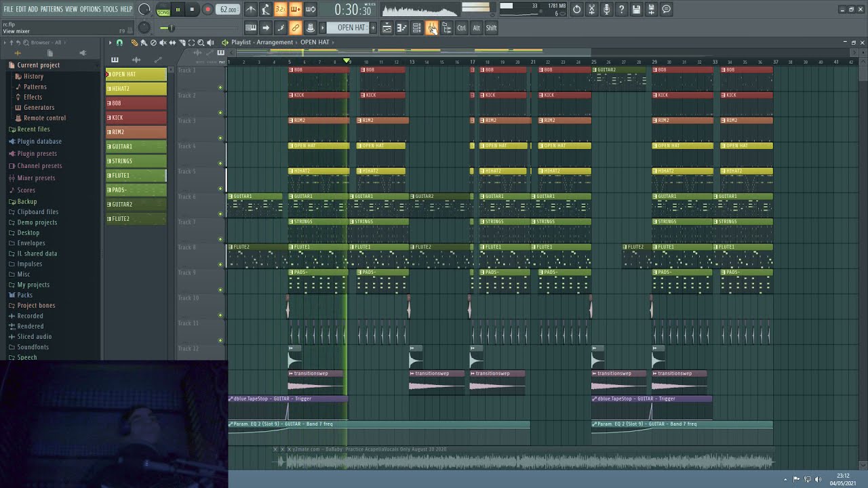
Task: Enable wait for input to start playing
Action: tap(266, 9)
